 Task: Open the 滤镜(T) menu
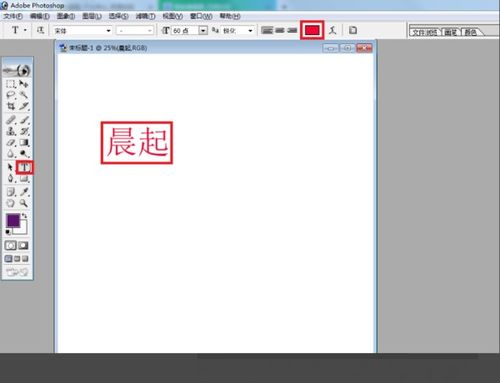point(146,16)
